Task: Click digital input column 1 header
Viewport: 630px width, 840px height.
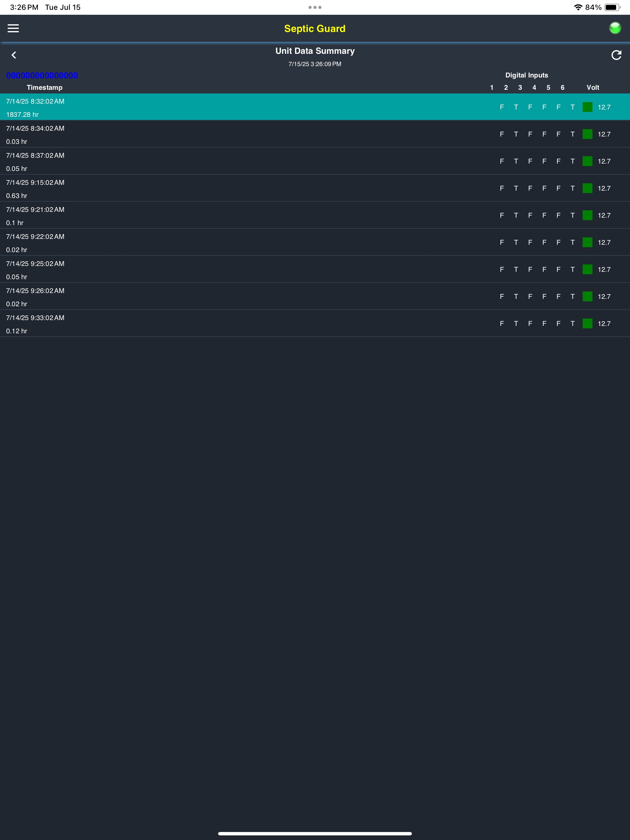Action: (x=492, y=87)
